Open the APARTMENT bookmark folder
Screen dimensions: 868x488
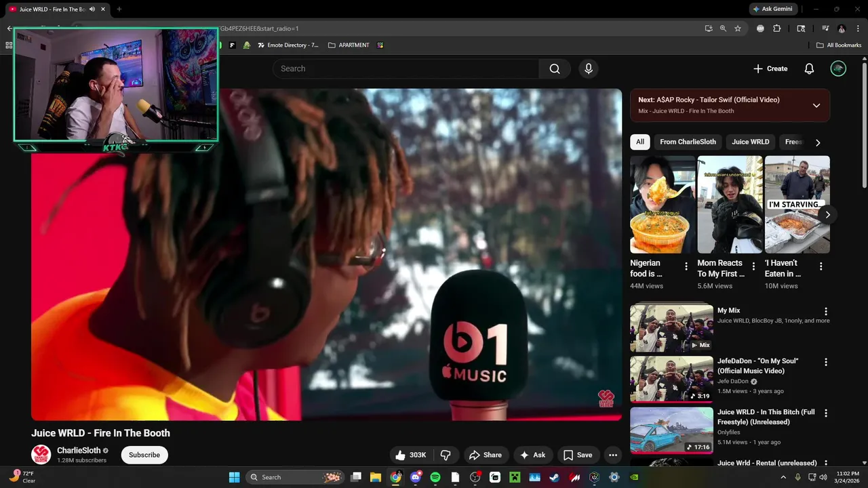click(349, 45)
